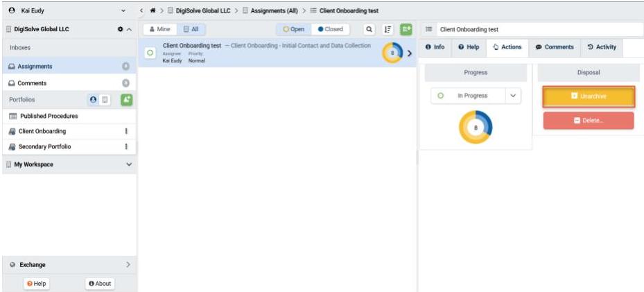The image size is (644, 292).
Task: Open Secondary Portfolio options menu
Action: click(x=125, y=146)
